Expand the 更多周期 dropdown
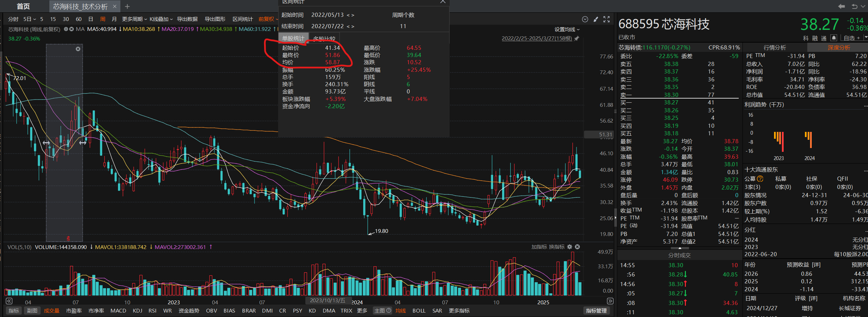 pyautogui.click(x=134, y=19)
